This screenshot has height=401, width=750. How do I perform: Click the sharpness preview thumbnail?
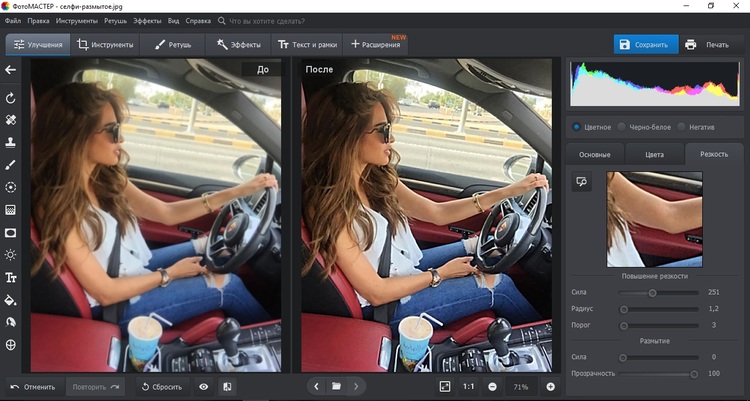tap(655, 219)
